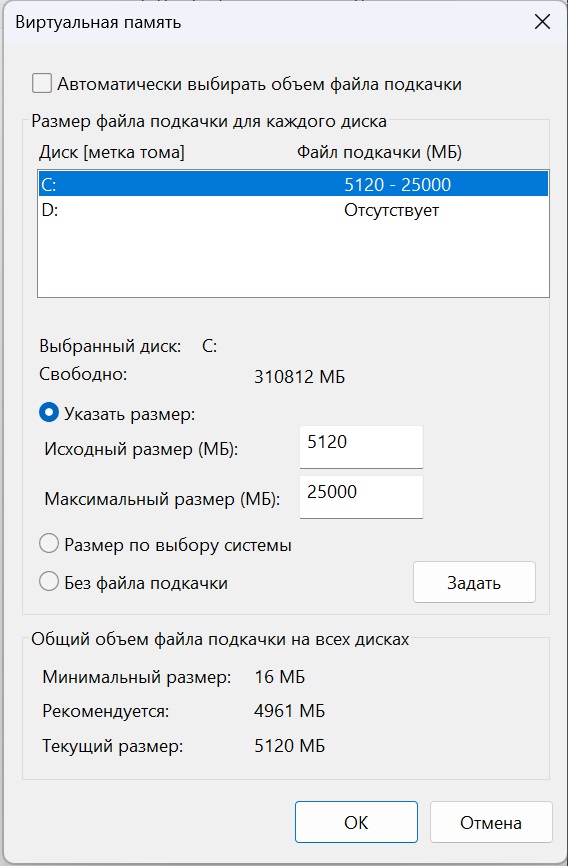The width and height of the screenshot is (568, 866).
Task: Click empty area of the drive list
Action: click(x=293, y=260)
